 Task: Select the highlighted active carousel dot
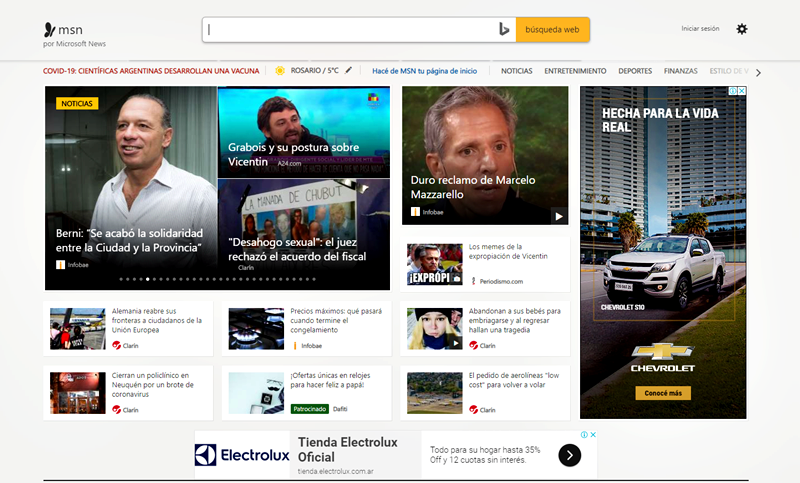coord(147,279)
